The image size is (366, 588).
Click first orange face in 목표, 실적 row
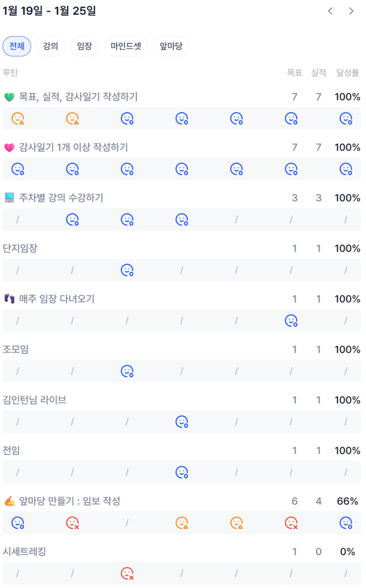click(x=18, y=118)
